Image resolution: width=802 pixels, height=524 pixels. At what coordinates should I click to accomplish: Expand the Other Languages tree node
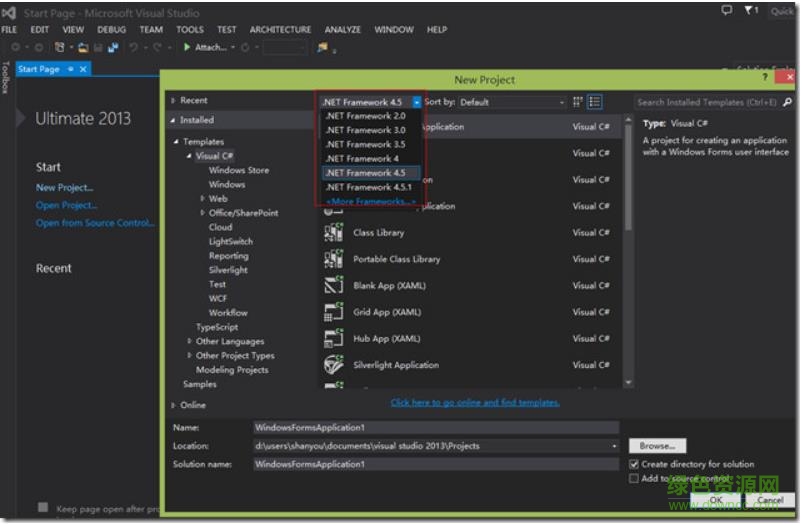[189, 341]
